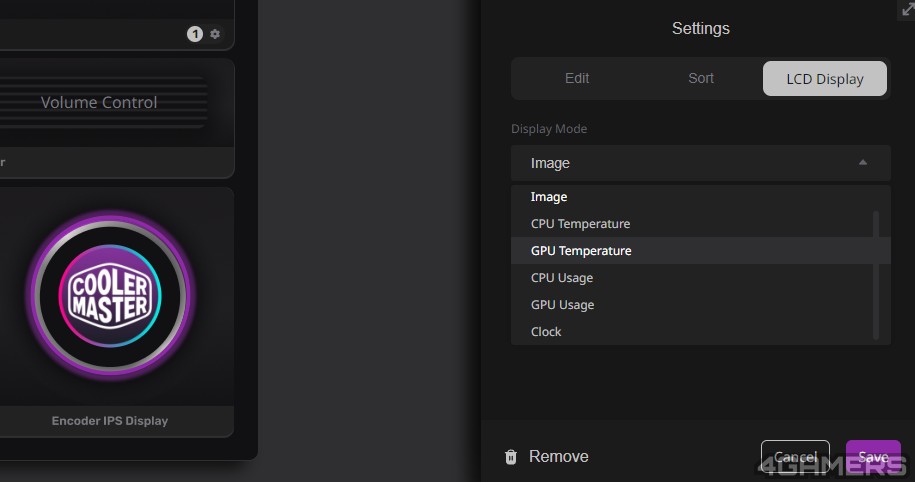Open the gear settings icon beside badge 1
This screenshot has width=915, height=482.
coord(215,34)
